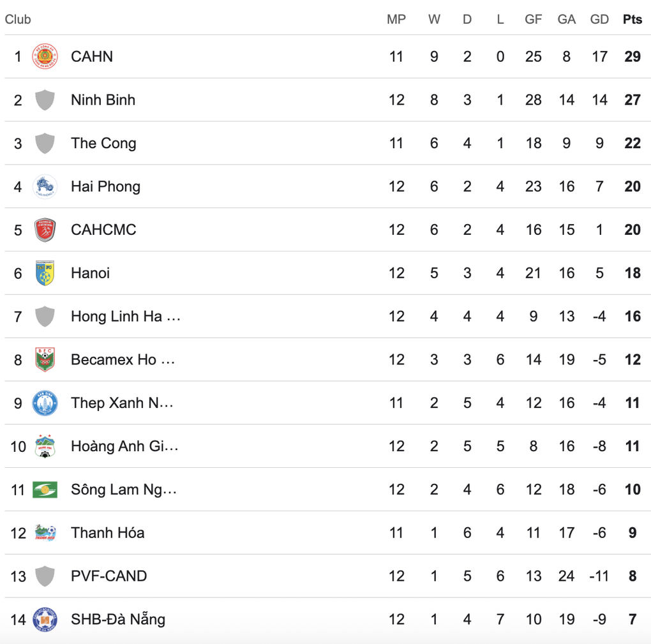Click the Pts column header
This screenshot has height=644, width=651.
click(x=632, y=20)
